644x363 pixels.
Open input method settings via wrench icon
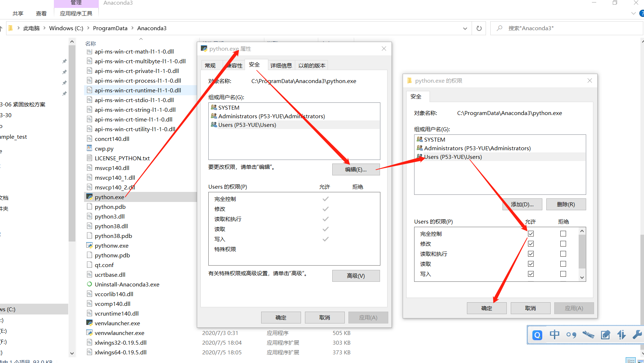(x=638, y=335)
